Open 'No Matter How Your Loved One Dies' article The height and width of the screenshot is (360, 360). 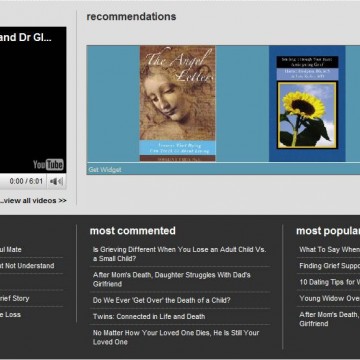coord(176,337)
